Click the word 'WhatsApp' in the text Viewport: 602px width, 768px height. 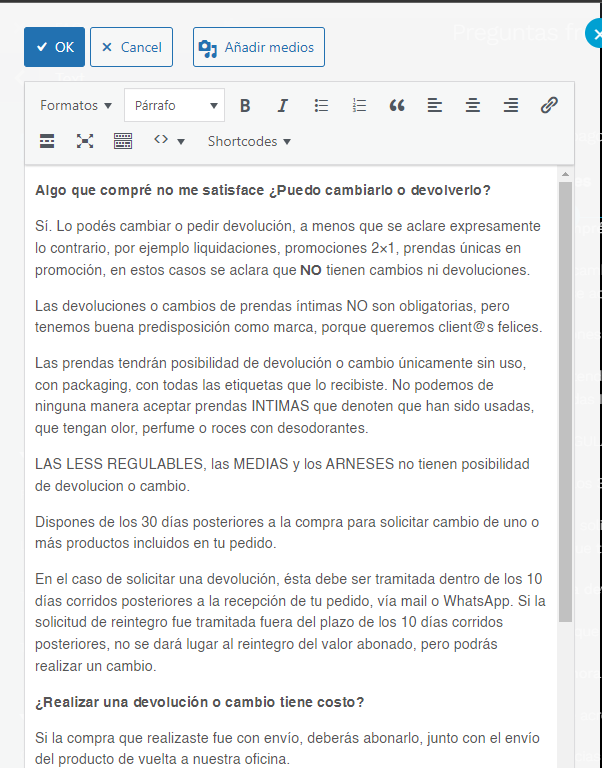tap(477, 600)
